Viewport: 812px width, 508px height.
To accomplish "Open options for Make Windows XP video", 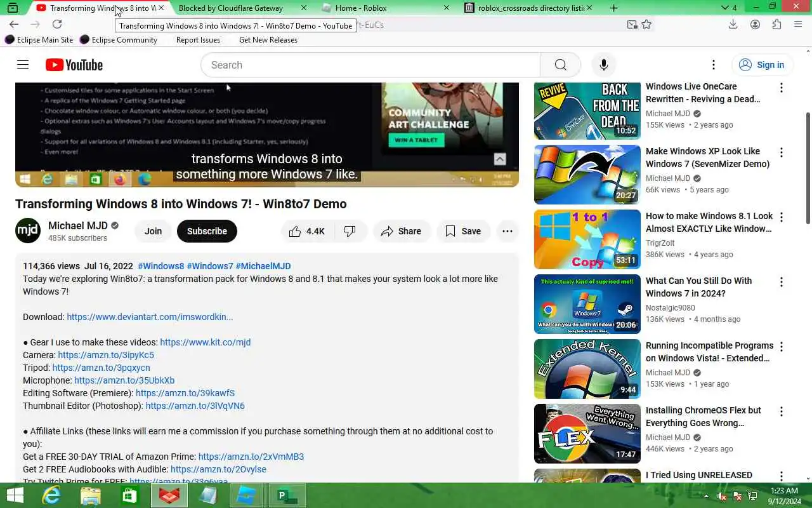I will tap(782, 152).
